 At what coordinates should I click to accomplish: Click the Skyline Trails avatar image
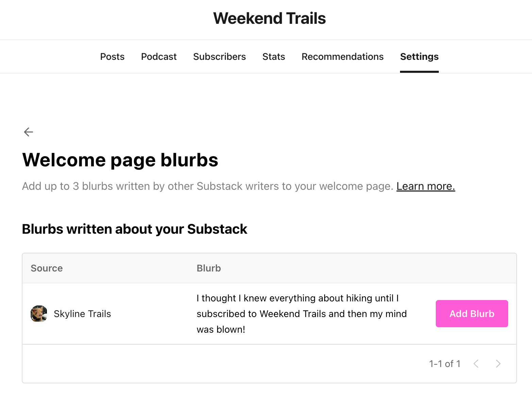[39, 314]
